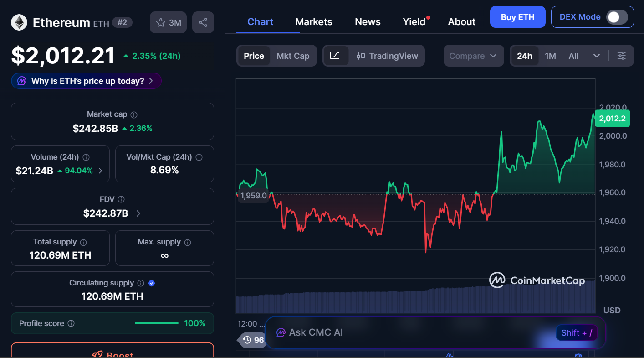Expand more time range options chevron
Image resolution: width=644 pixels, height=358 pixels.
tap(597, 56)
